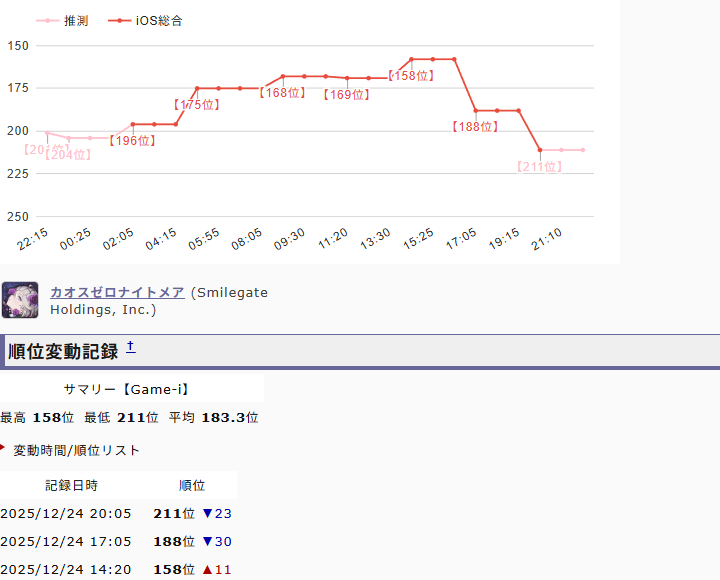Click the 順位変動記録 section heading

63,351
